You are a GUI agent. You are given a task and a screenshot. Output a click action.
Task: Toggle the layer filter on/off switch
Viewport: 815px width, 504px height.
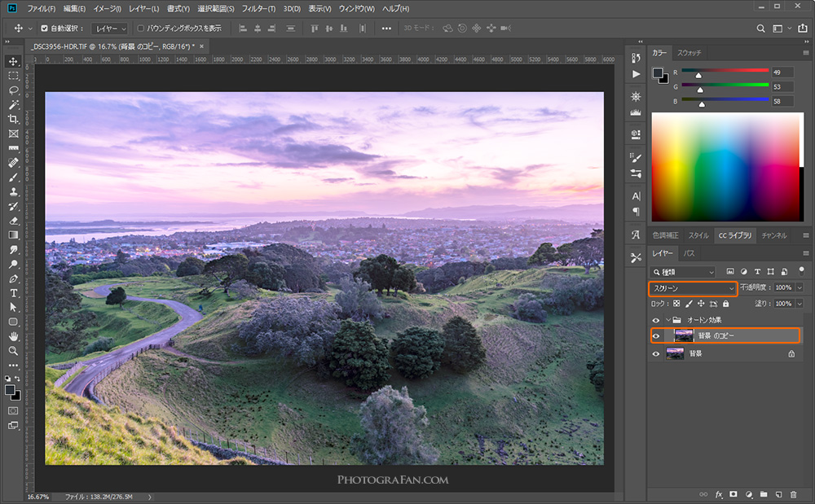click(801, 270)
